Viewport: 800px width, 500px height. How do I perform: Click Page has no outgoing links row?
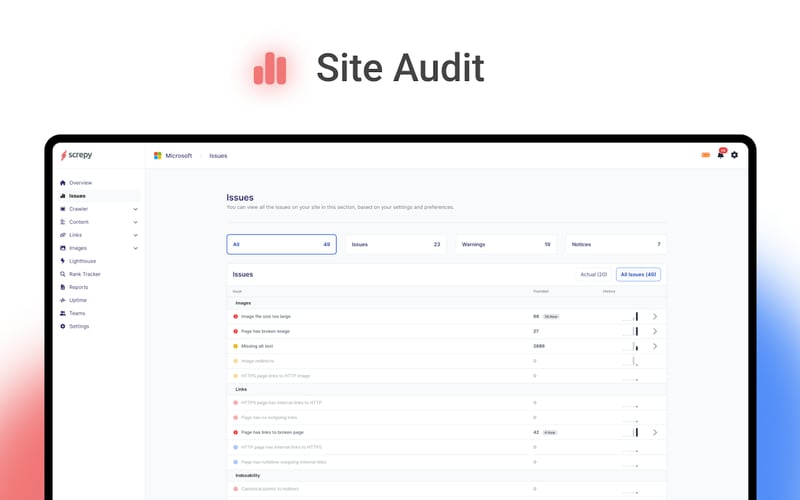click(447, 417)
